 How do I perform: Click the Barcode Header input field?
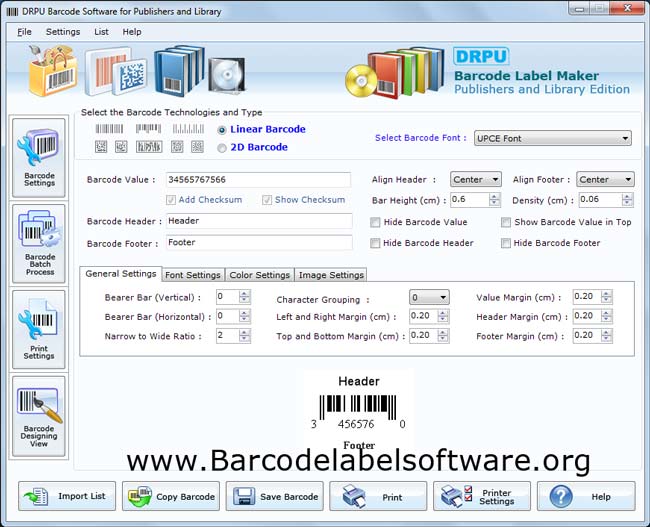click(x=259, y=221)
